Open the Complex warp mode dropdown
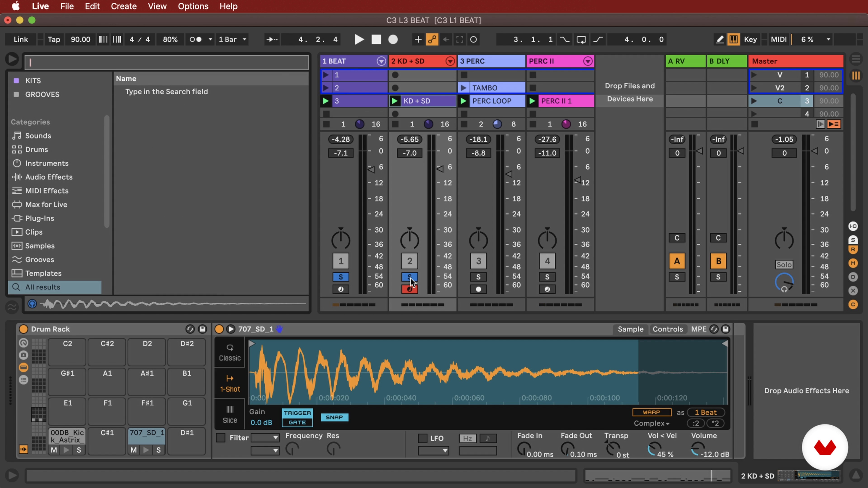The image size is (868, 488). [651, 424]
